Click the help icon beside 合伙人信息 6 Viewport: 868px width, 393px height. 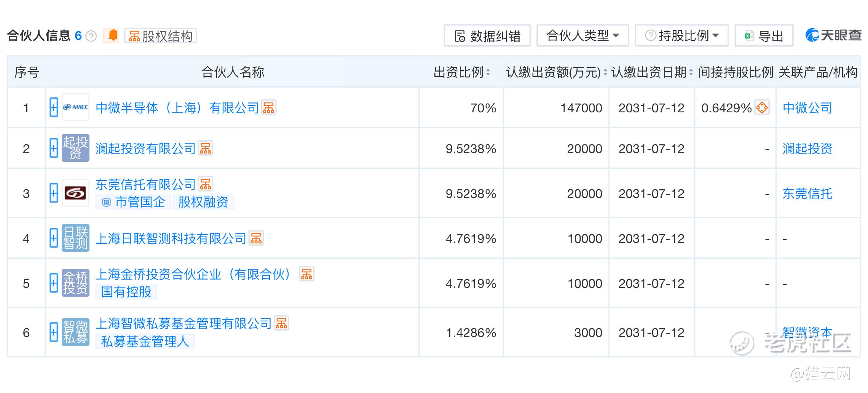click(91, 36)
